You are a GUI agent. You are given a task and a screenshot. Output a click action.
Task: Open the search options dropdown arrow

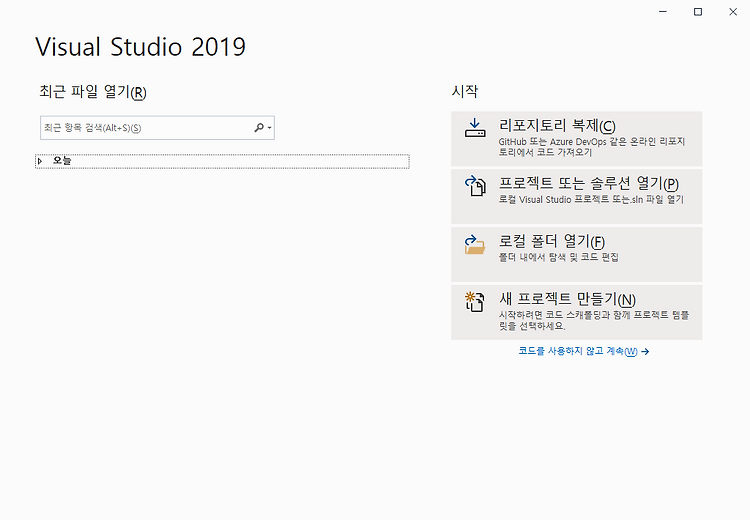270,128
